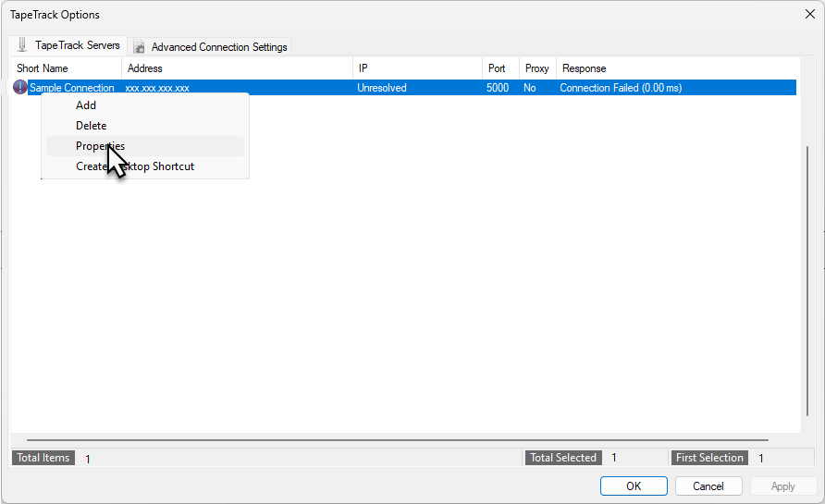Click the Sample Connection warning status icon
The image size is (825, 504).
point(20,87)
